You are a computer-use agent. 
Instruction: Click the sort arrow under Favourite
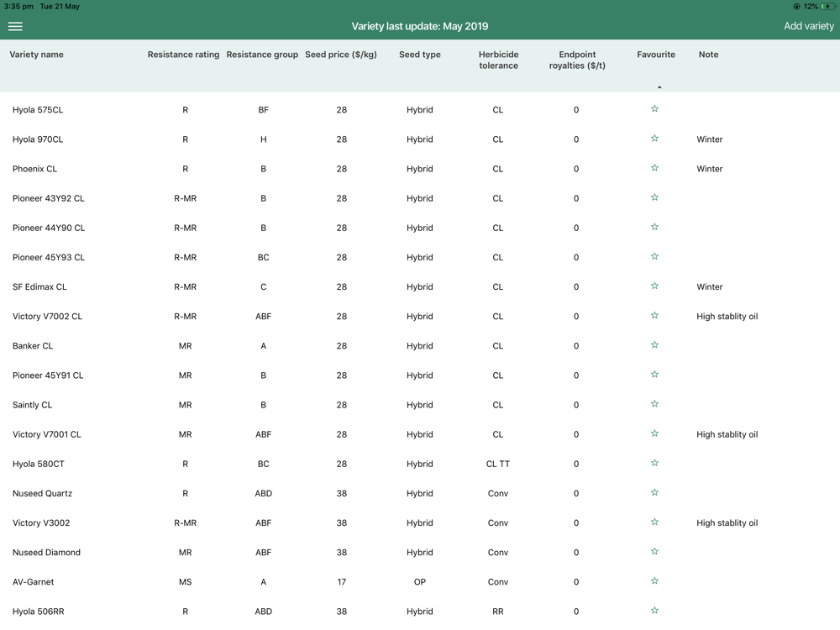659,87
